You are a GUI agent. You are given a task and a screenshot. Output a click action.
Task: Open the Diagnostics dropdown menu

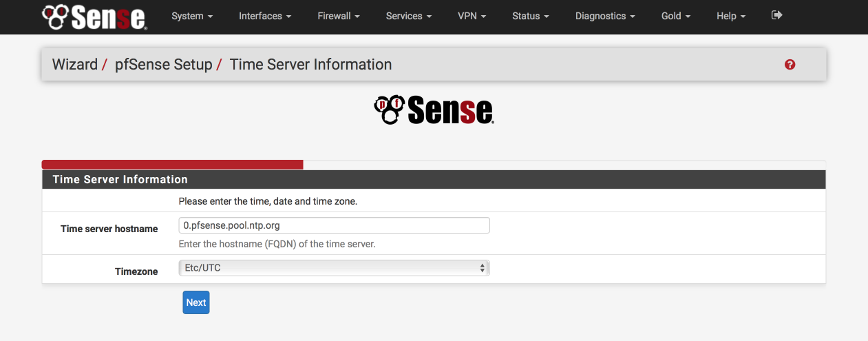click(605, 16)
